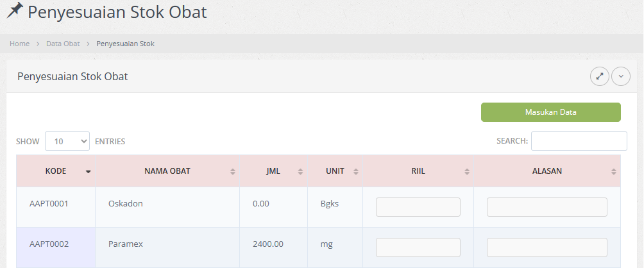Sort by JML column icon
The image size is (644, 268).
[300, 172]
